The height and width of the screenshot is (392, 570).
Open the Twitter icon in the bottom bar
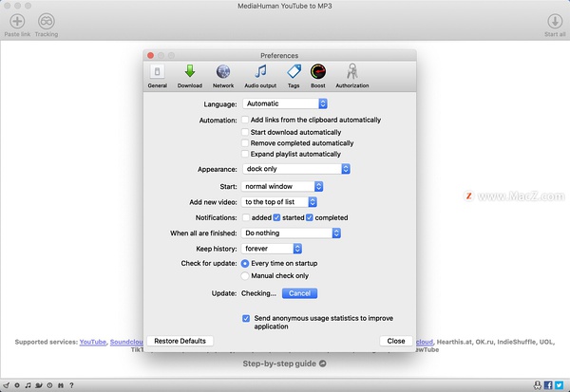pos(560,385)
